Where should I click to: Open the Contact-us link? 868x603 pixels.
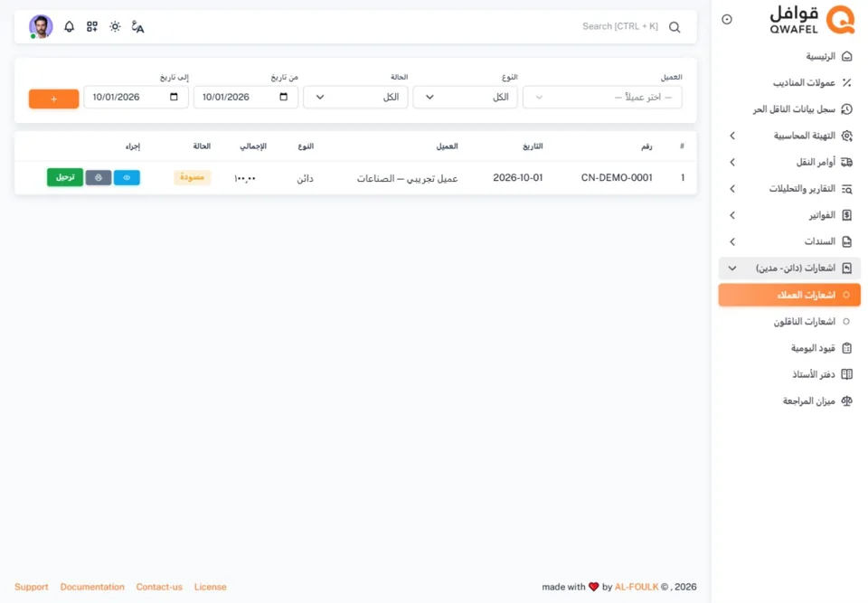[x=159, y=587]
